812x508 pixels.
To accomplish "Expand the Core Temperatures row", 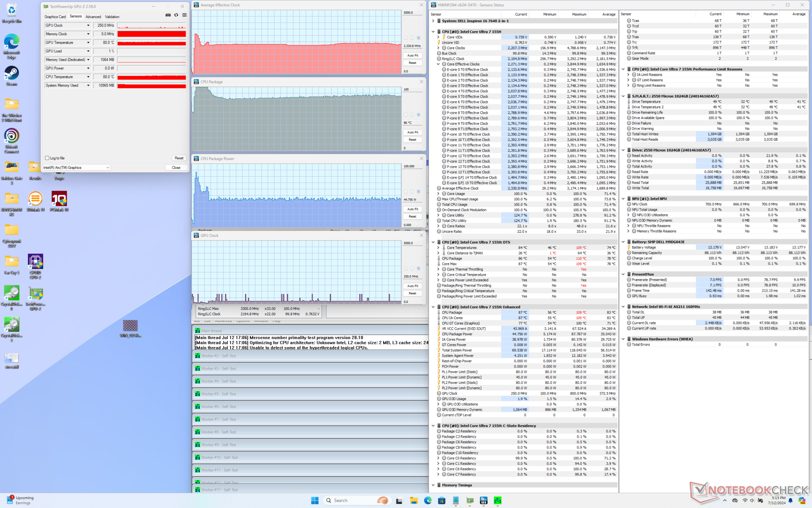I will point(438,248).
